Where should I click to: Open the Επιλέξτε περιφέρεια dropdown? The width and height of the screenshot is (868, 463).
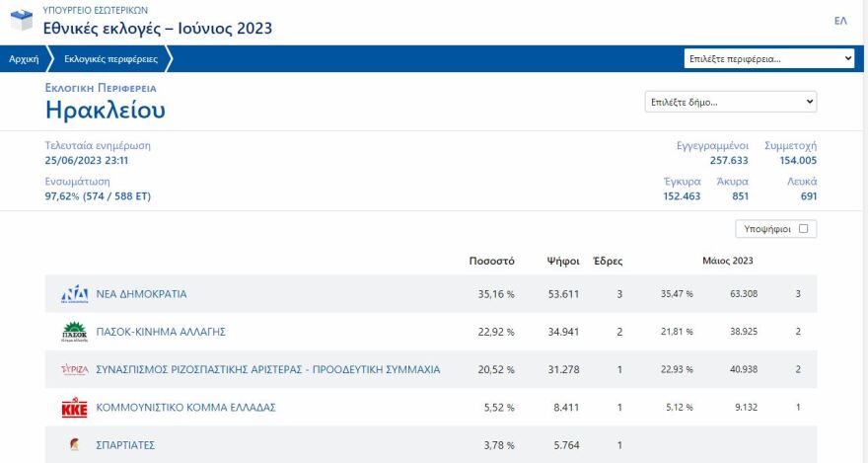(x=768, y=59)
